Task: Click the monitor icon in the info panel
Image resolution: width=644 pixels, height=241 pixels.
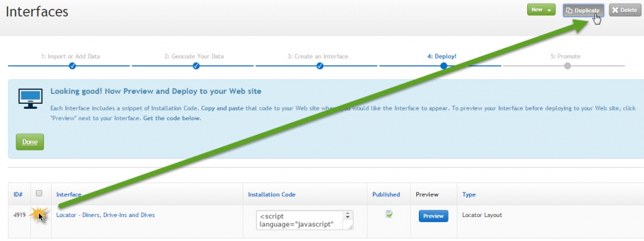Action: tap(30, 98)
